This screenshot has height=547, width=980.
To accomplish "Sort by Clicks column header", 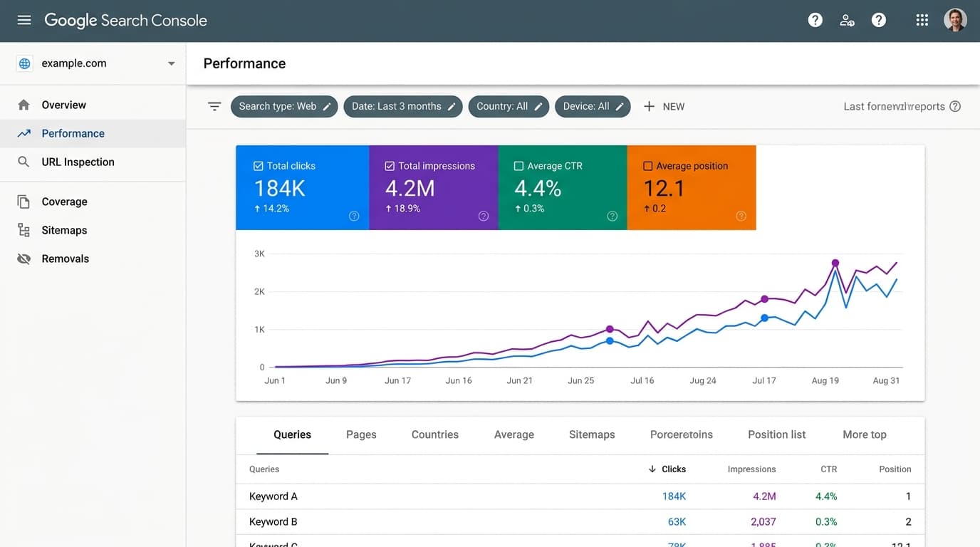I will pos(667,469).
